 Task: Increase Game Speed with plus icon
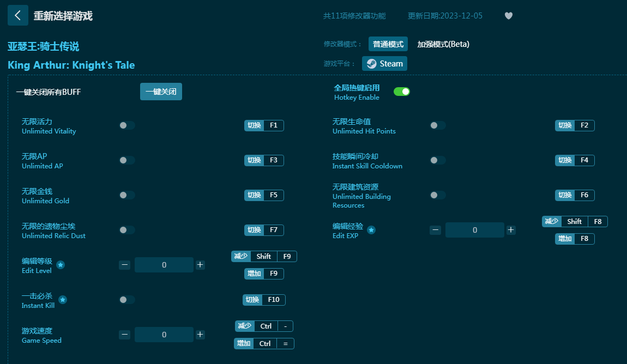[200, 335]
